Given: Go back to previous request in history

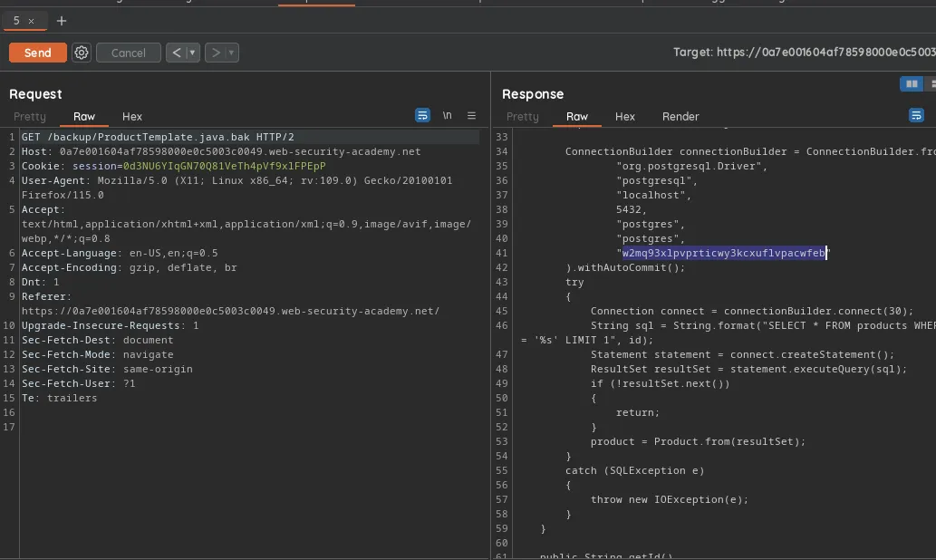Looking at the screenshot, I should tap(176, 53).
